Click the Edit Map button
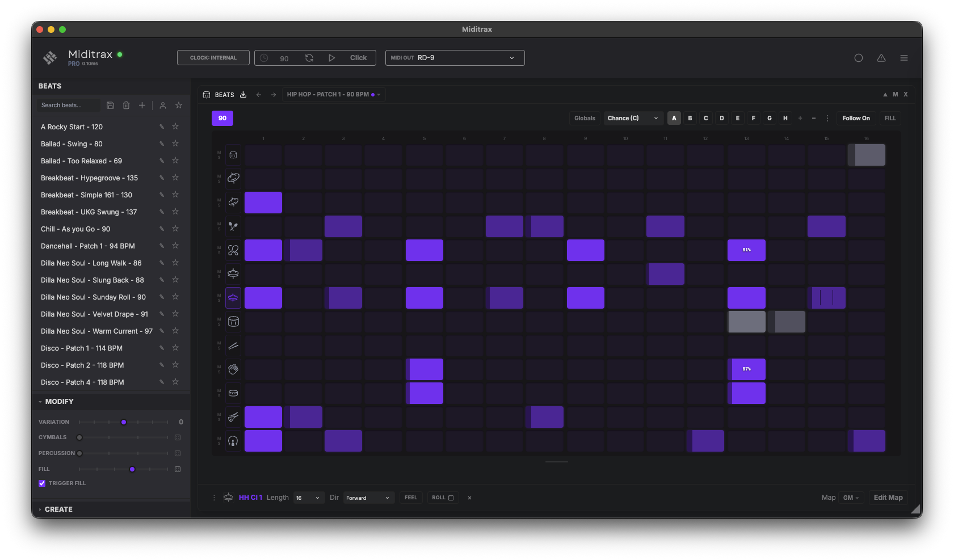 click(888, 498)
